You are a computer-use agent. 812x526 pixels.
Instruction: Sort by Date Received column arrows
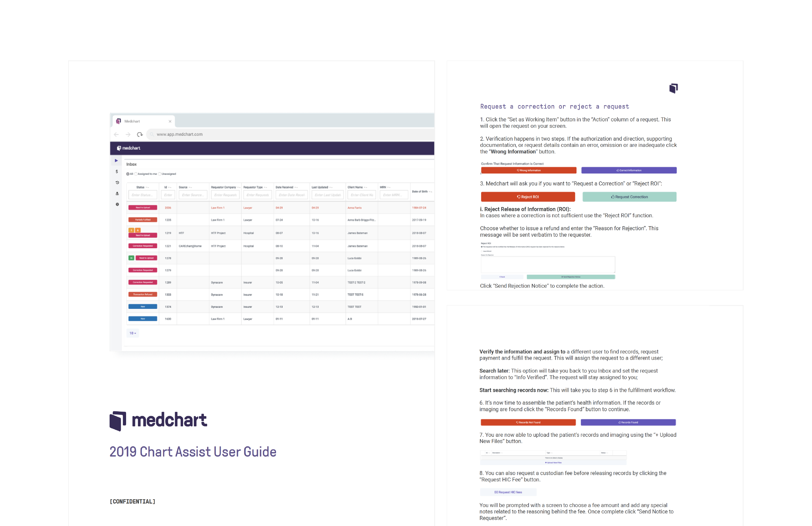(296, 187)
